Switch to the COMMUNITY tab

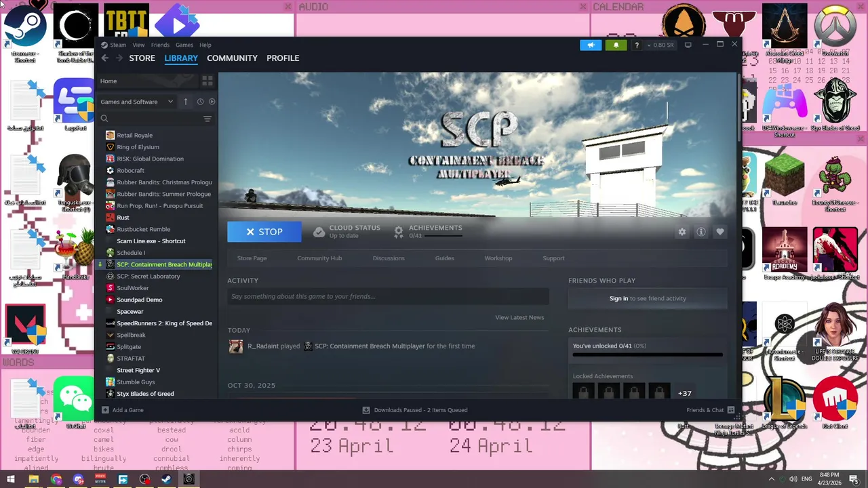coord(232,58)
